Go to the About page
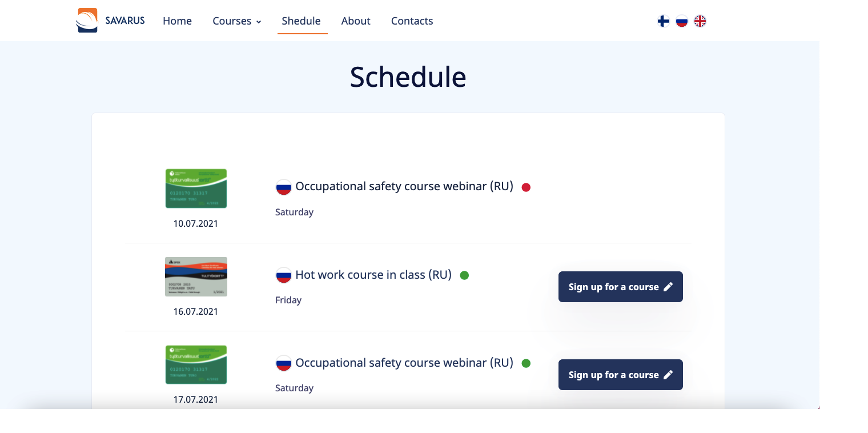Image resolution: width=868 pixels, height=433 pixels. click(356, 21)
